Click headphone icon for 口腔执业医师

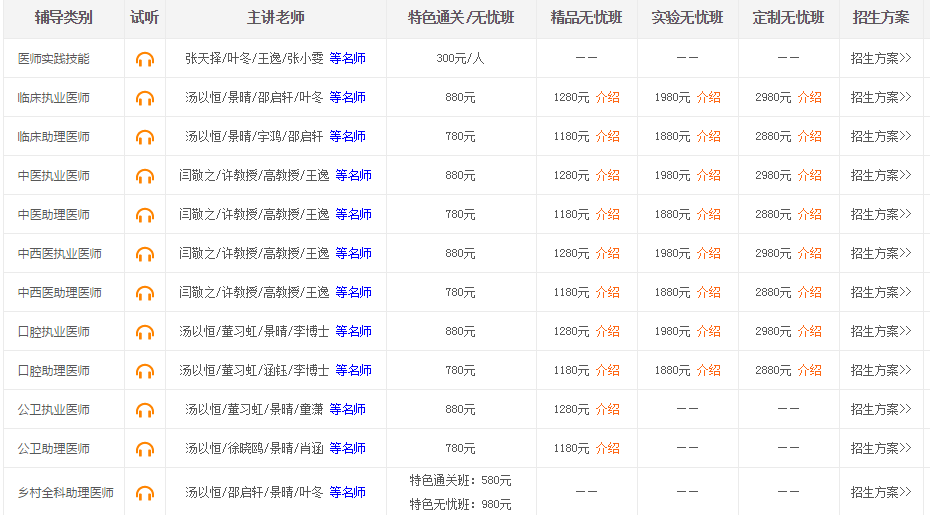coord(145,332)
